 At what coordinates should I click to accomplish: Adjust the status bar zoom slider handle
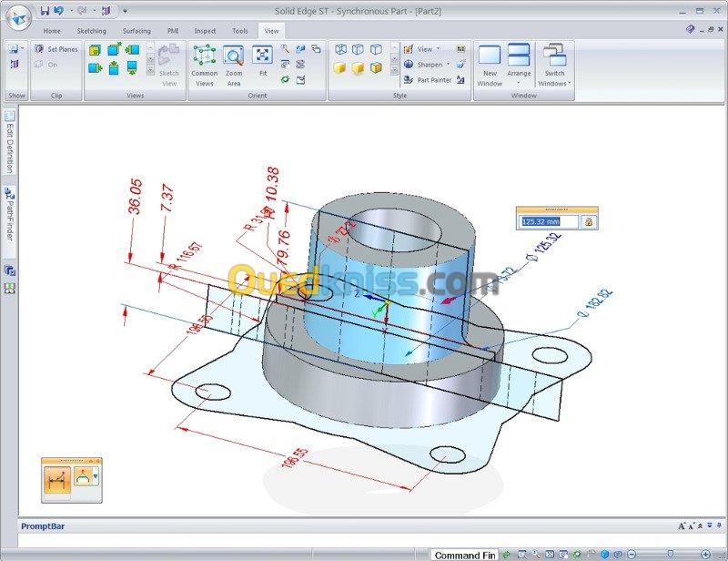pyautogui.click(x=670, y=554)
